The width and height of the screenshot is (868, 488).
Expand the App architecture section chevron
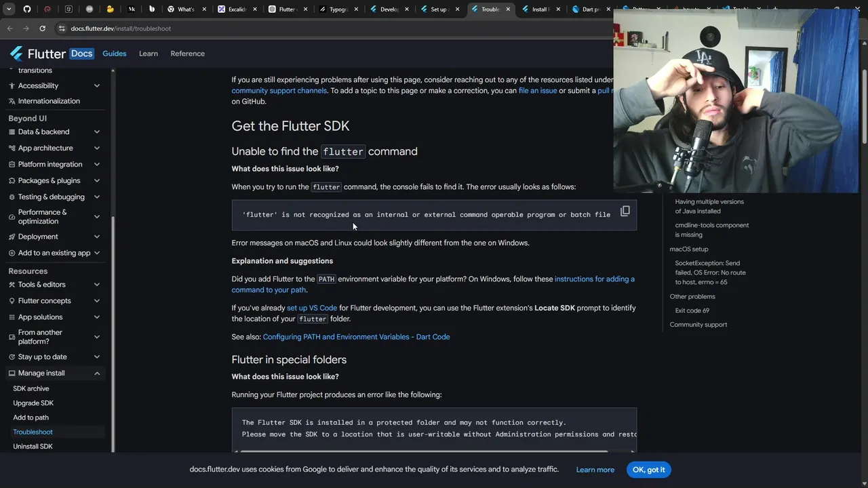click(97, 148)
